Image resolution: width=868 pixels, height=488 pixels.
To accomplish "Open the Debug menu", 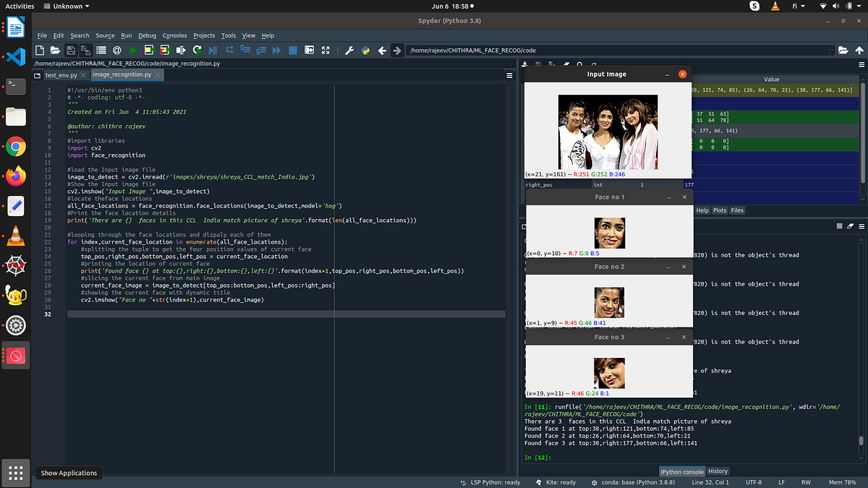I will coord(147,35).
